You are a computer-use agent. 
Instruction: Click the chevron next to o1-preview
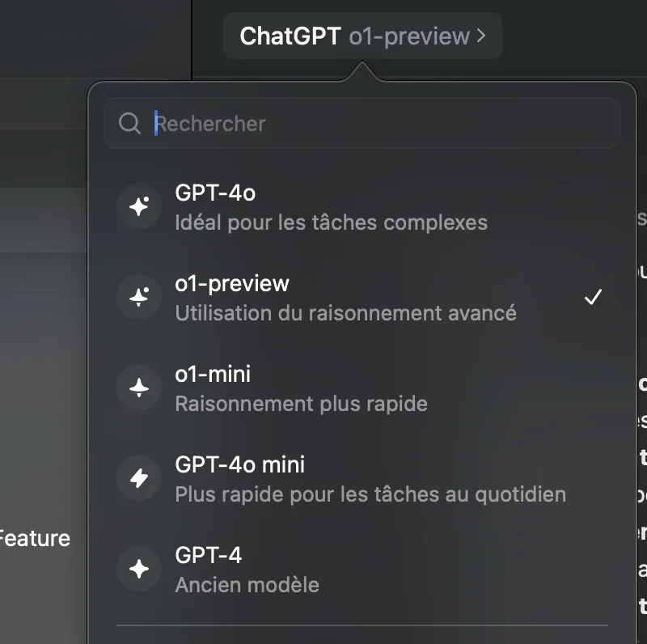481,36
